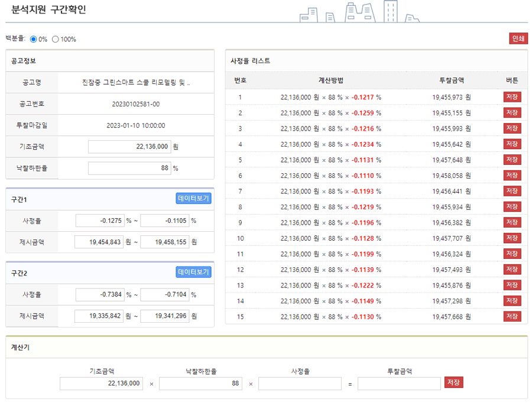532x405 pixels.
Task: Select the 0% percentile radio button
Action: 33,40
